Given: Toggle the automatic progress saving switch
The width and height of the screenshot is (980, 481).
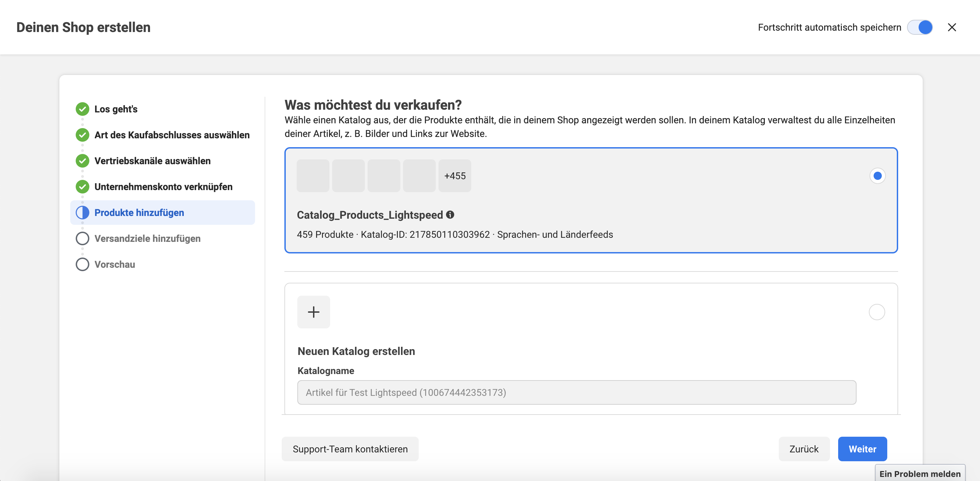Looking at the screenshot, I should coord(920,27).
